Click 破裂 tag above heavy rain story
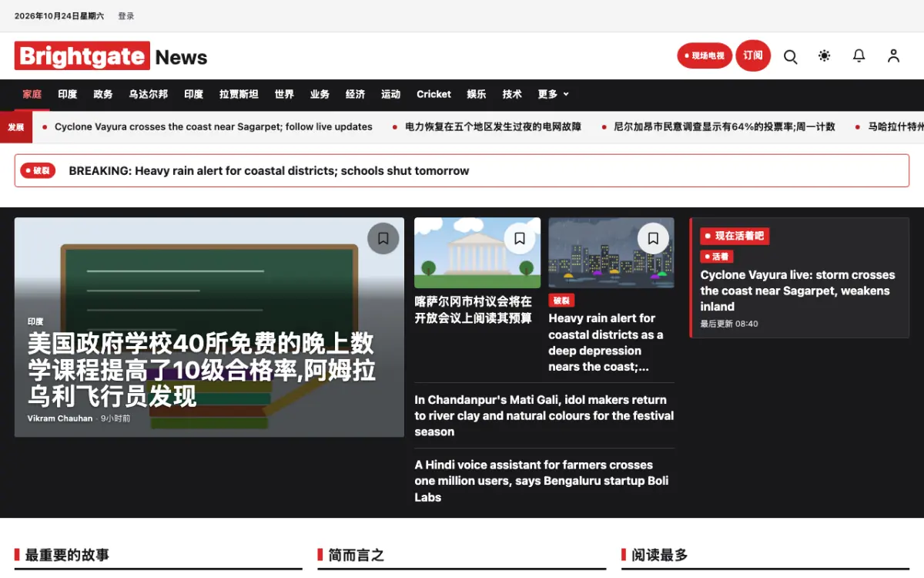The image size is (924, 578). [x=561, y=301]
